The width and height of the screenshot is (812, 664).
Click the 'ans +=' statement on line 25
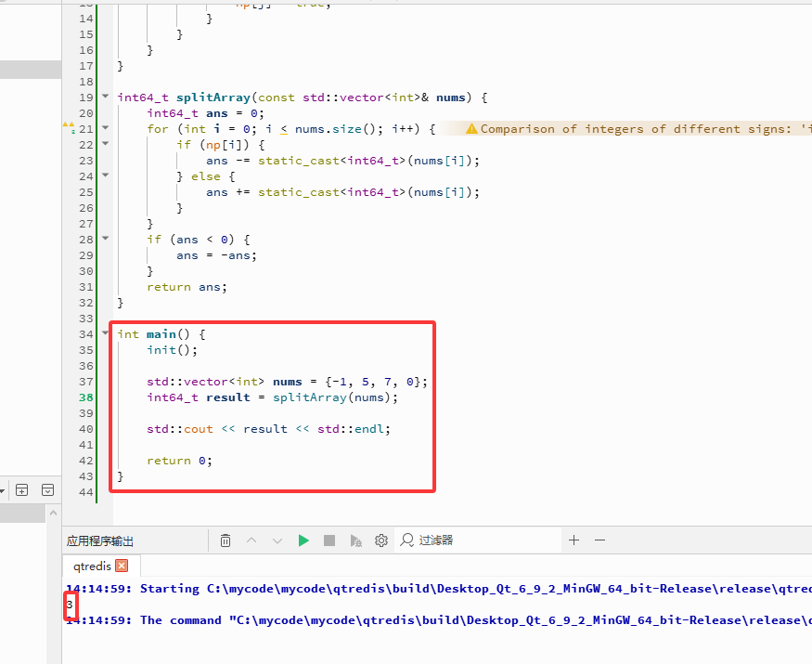[x=342, y=192]
